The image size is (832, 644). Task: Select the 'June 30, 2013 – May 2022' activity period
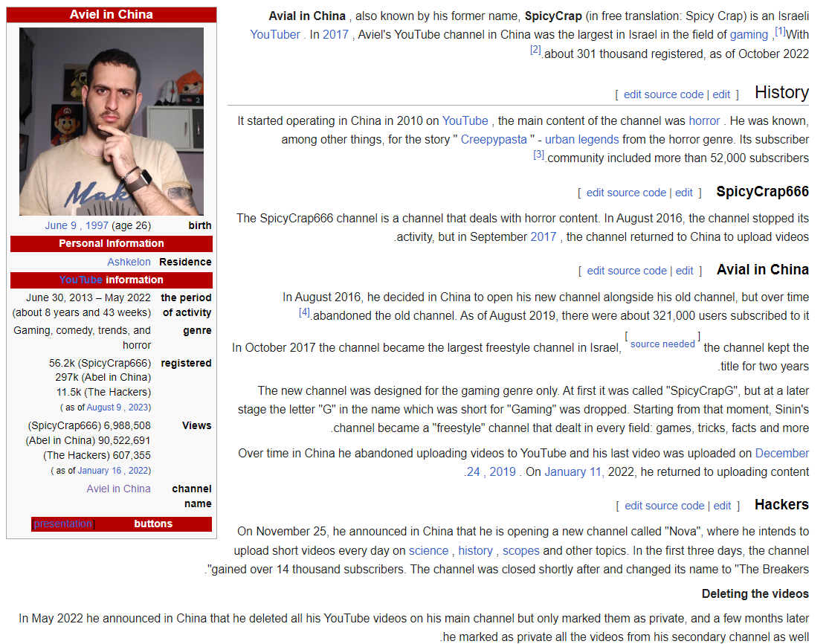pos(88,298)
